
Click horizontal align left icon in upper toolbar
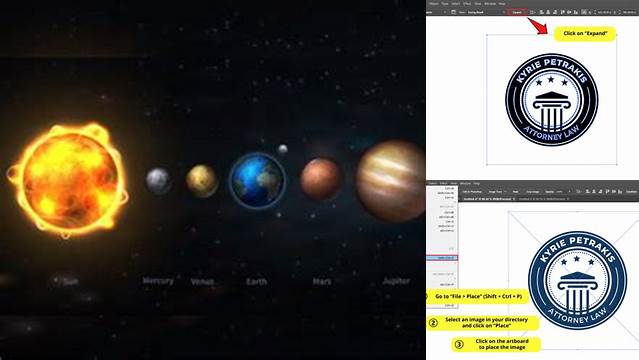(x=542, y=12)
